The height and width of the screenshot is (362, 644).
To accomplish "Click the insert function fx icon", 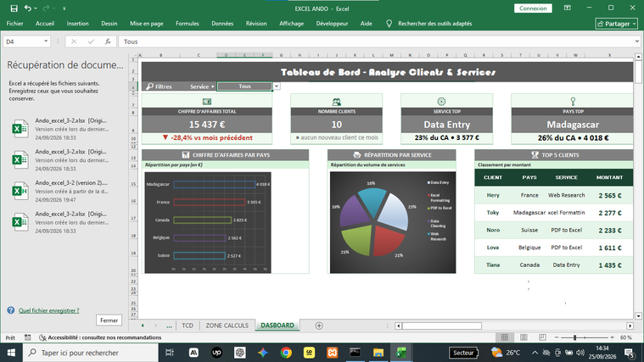I will click(x=108, y=42).
